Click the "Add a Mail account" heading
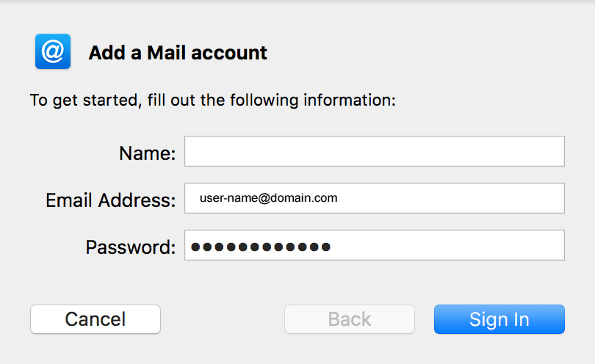Screen dimensions: 595x364 click(x=178, y=53)
